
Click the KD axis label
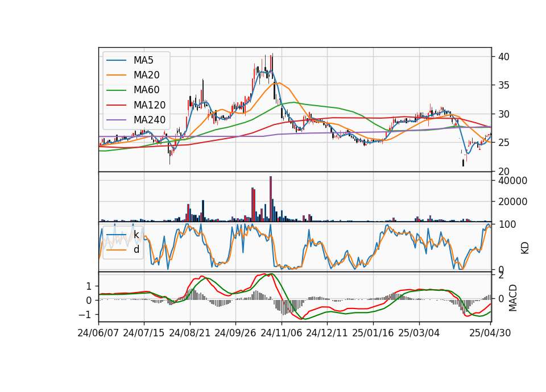(525, 248)
